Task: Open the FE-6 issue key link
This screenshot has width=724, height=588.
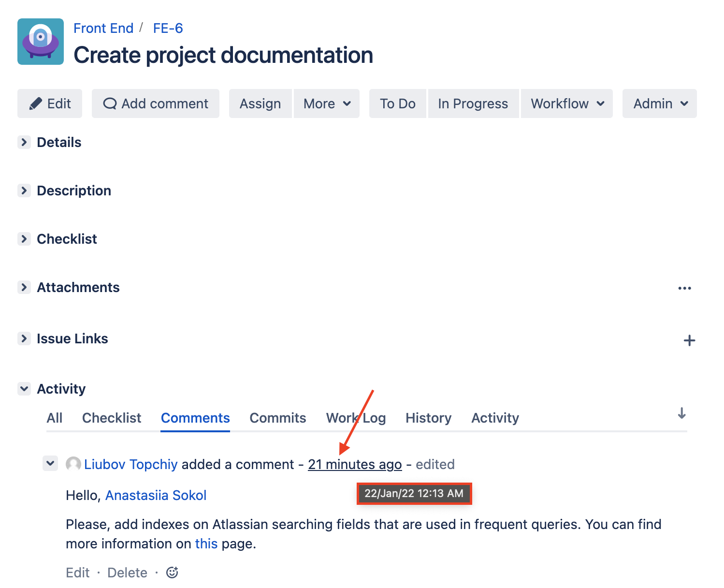Action: pos(168,28)
